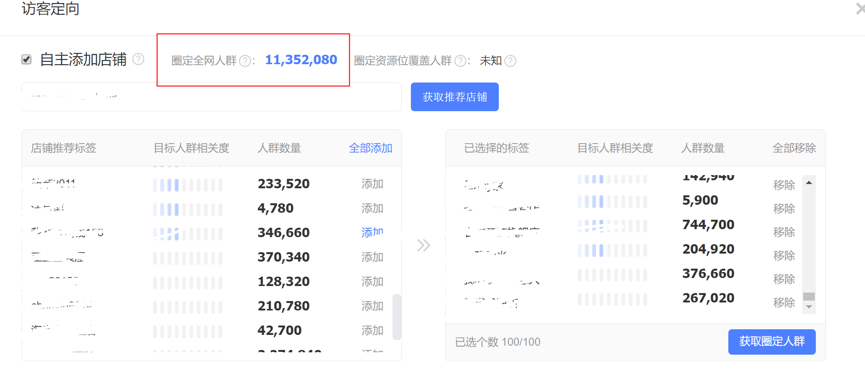The width and height of the screenshot is (865, 377).
Task: Select relevance bar of the 233,520 row
Action: pyautogui.click(x=188, y=185)
